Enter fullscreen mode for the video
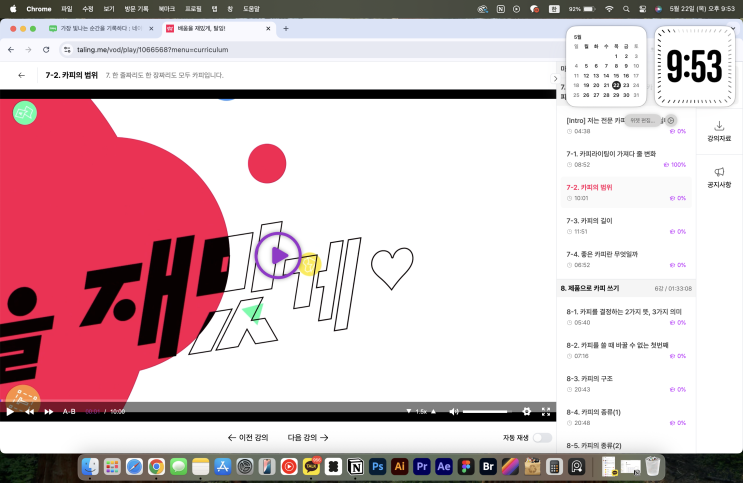Image resolution: width=743 pixels, height=483 pixels. coord(546,411)
